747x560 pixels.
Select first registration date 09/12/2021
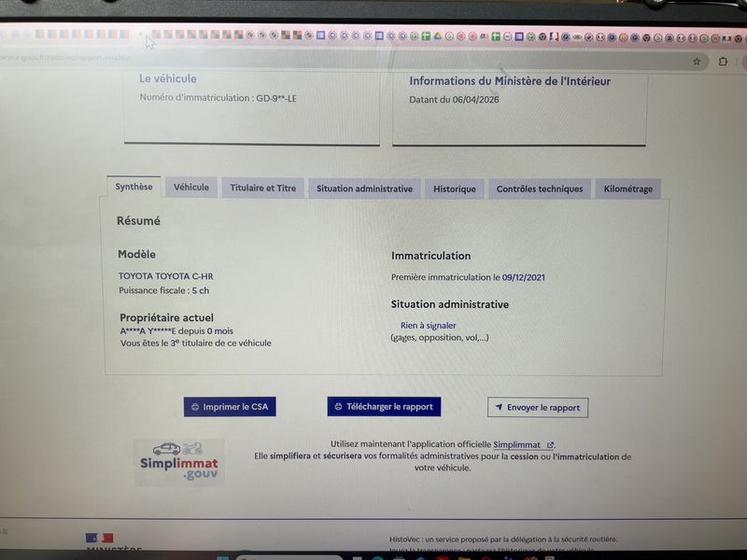pyautogui.click(x=523, y=277)
